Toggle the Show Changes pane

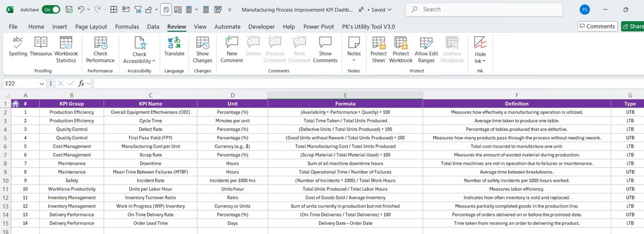[202, 49]
